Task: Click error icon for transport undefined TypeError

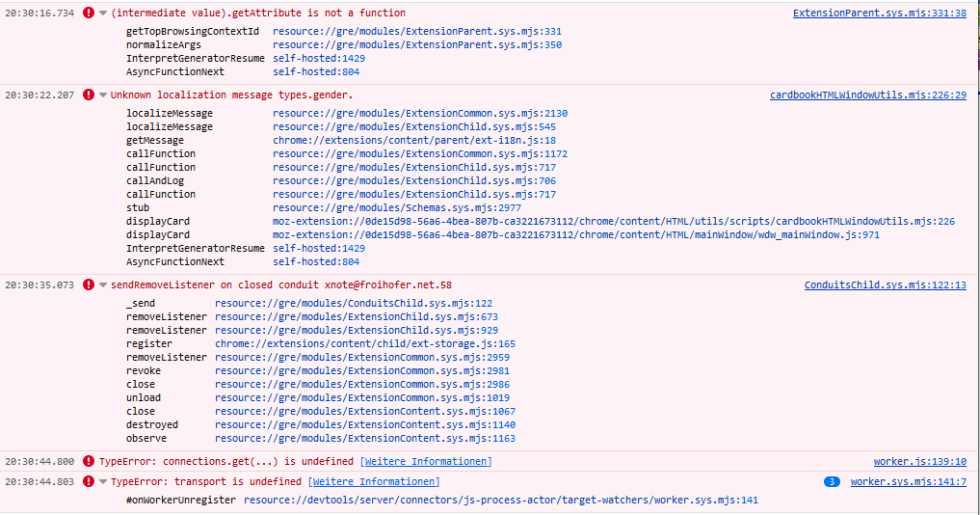Action: (x=89, y=482)
